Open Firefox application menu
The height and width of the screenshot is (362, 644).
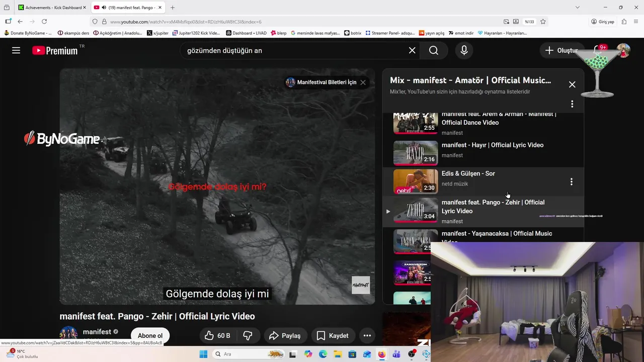pos(636,22)
